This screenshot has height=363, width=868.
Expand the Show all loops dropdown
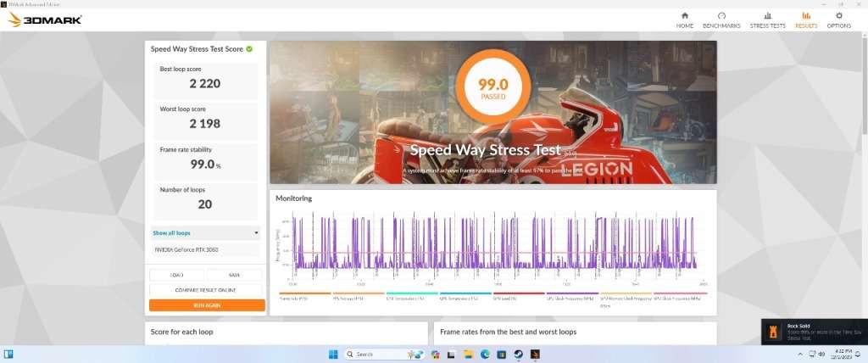point(206,232)
